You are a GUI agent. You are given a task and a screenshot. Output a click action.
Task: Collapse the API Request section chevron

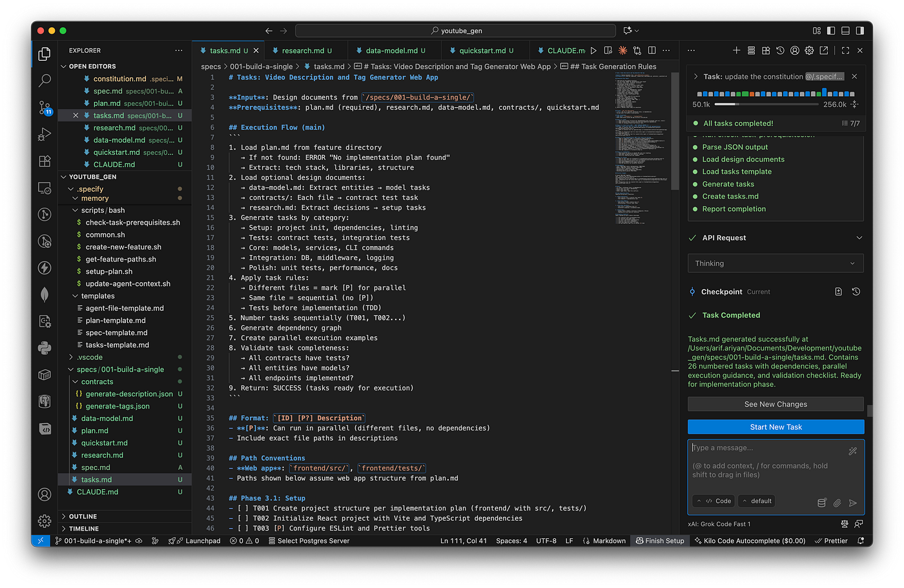tap(859, 238)
